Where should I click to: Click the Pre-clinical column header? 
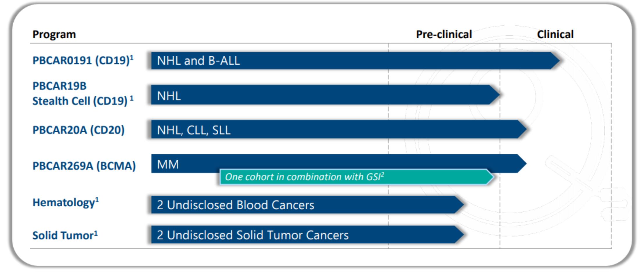[x=444, y=34]
